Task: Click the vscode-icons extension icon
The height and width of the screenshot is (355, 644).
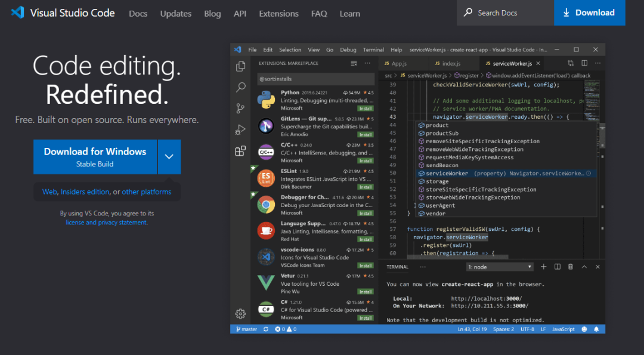Action: point(266,257)
